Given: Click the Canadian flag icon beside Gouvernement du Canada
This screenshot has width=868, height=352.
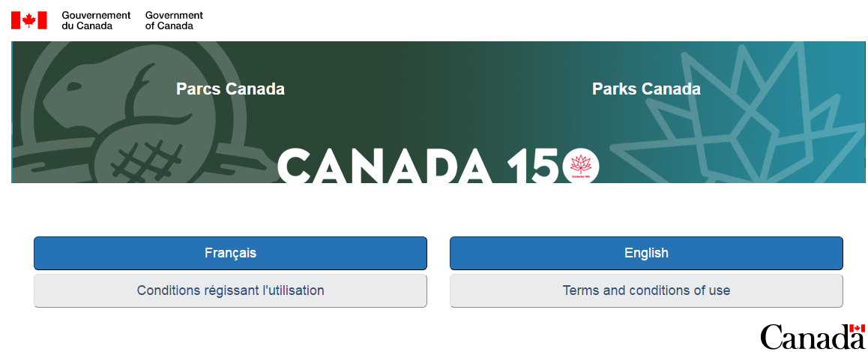Looking at the screenshot, I should 29,20.
